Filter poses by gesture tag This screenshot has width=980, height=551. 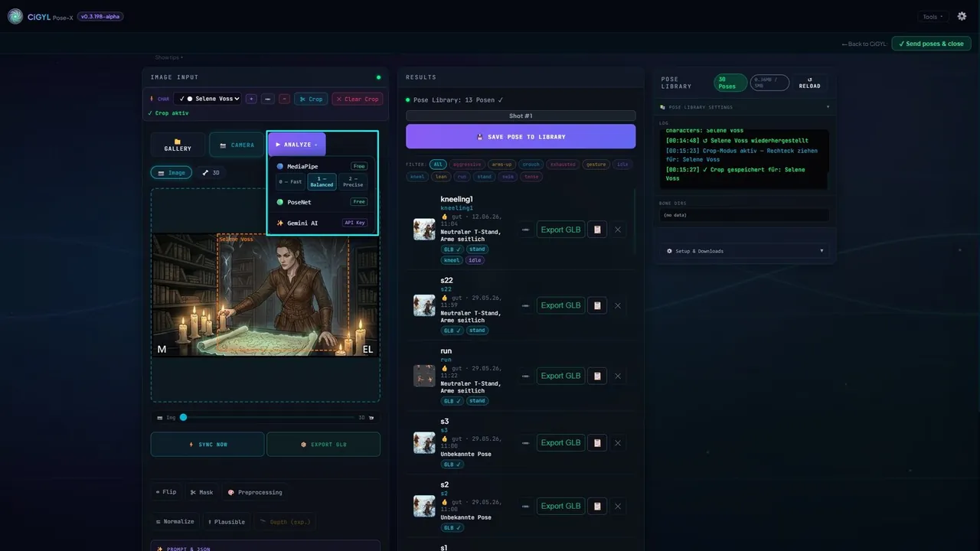[596, 165]
